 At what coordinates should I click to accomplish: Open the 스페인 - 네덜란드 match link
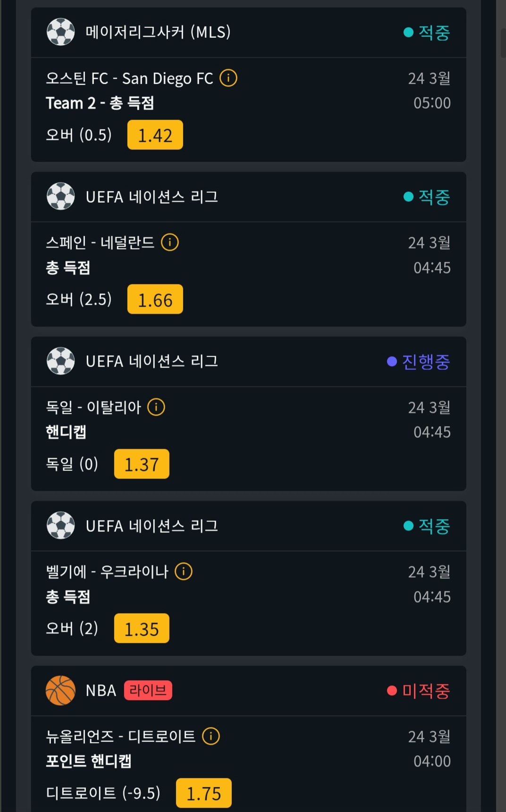(x=100, y=243)
